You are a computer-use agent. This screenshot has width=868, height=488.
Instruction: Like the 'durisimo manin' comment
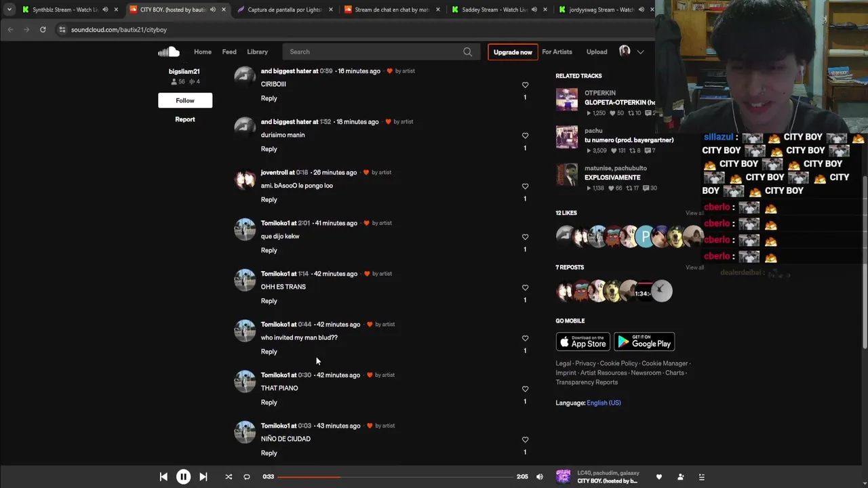[525, 136]
